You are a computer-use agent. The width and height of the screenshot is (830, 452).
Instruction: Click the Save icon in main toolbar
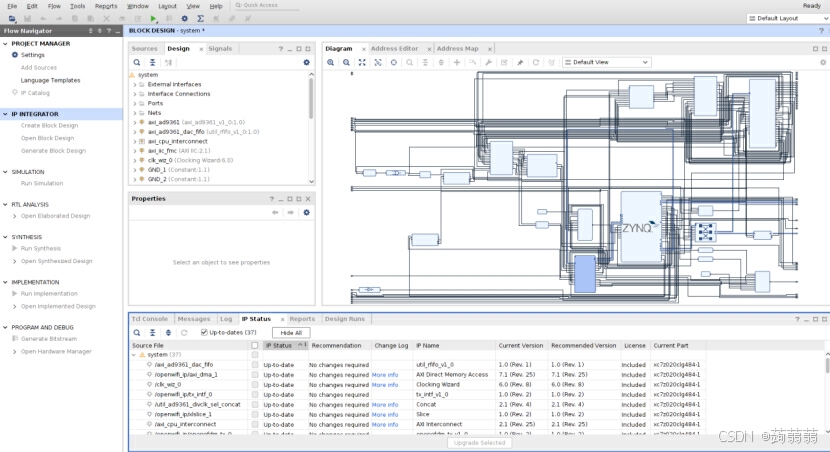[28, 19]
